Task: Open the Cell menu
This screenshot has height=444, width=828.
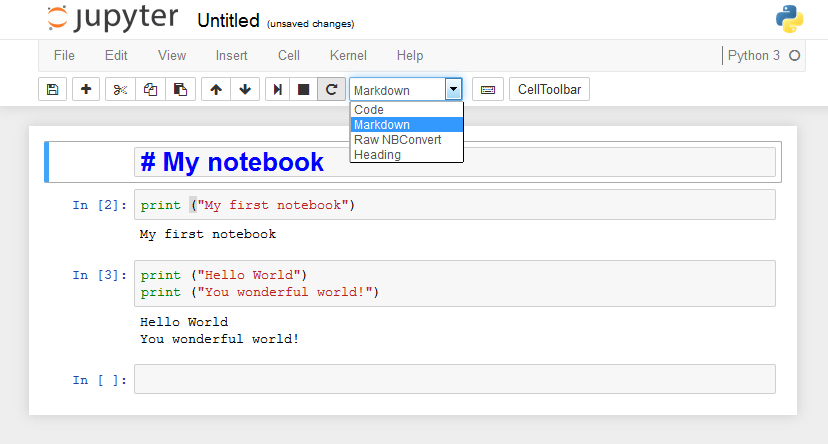Action: [x=289, y=55]
